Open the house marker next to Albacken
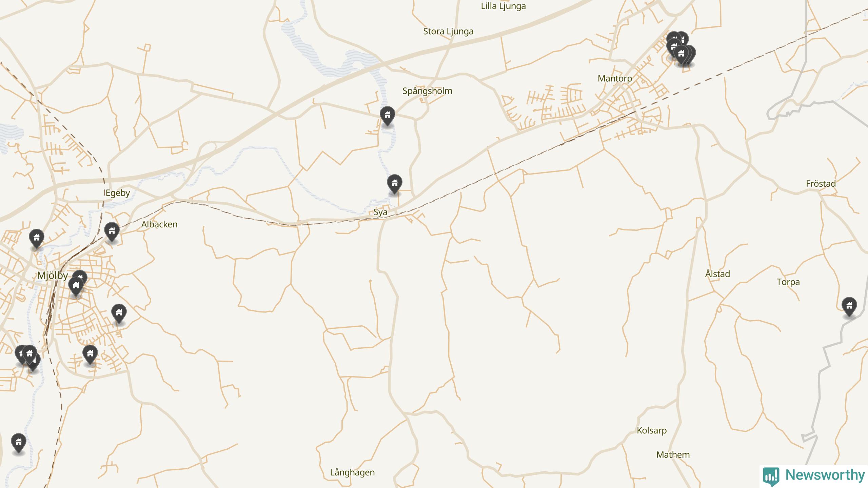 (x=112, y=232)
